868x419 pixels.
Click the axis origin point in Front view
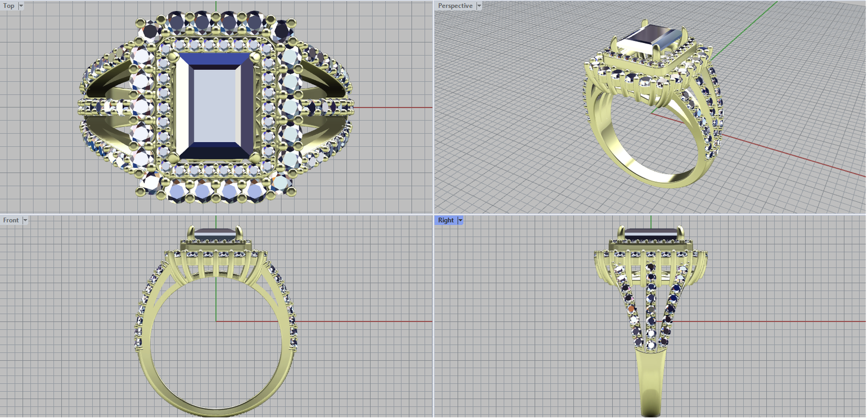[216, 321]
